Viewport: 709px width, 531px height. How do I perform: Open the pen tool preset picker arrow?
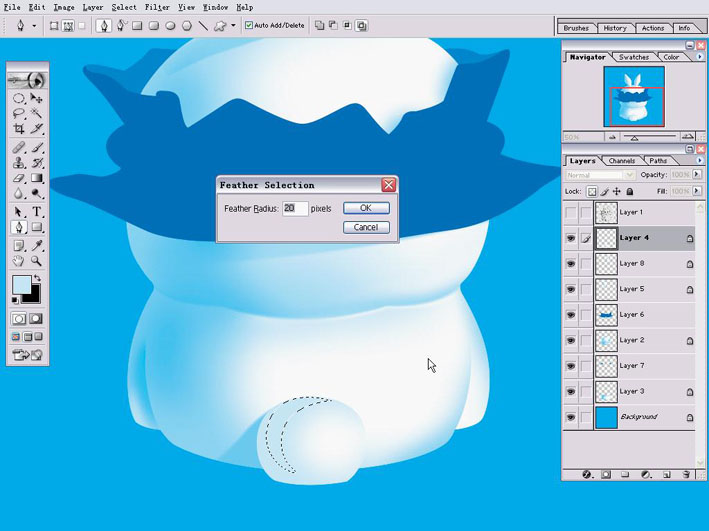click(34, 26)
